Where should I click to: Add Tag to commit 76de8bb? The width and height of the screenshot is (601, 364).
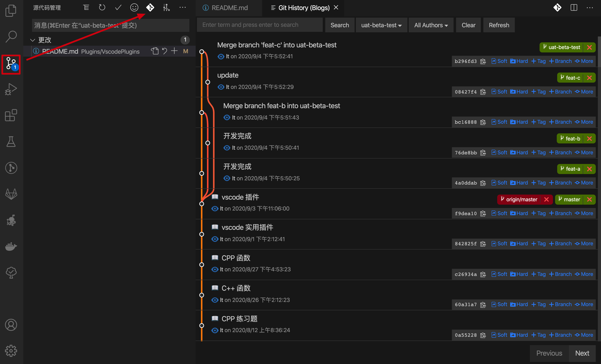pos(539,152)
